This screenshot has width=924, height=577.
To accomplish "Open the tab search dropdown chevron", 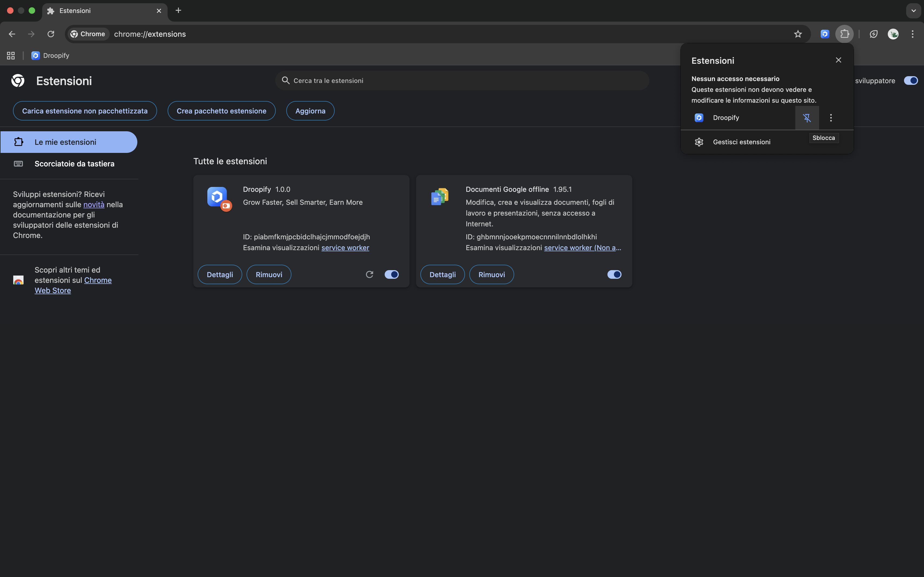I will click(913, 11).
